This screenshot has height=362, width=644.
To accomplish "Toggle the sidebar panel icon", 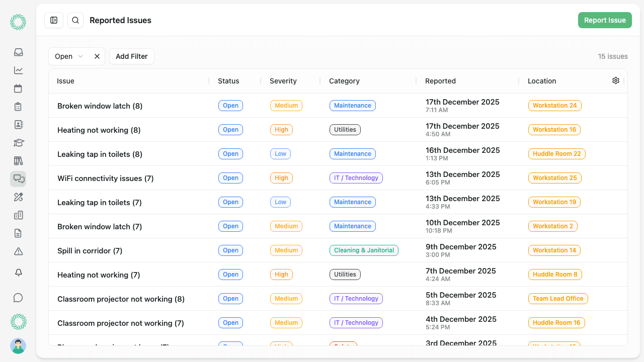I will tap(54, 20).
